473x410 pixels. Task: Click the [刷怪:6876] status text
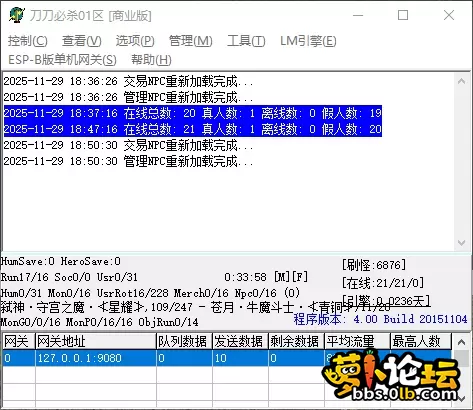pyautogui.click(x=374, y=265)
